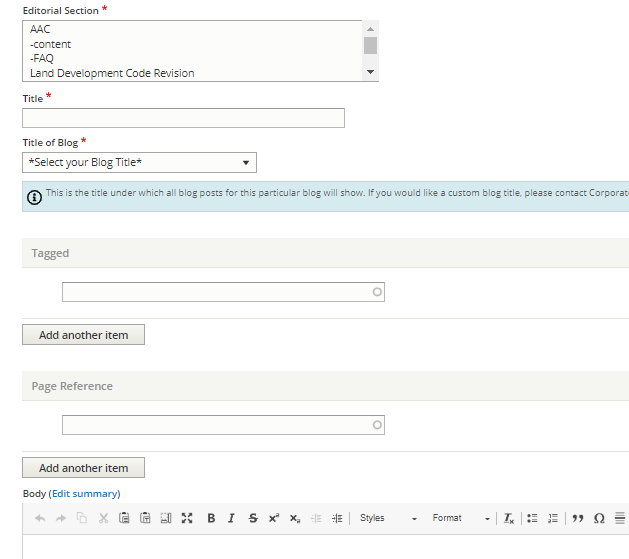Insert a numbered list

click(553, 518)
